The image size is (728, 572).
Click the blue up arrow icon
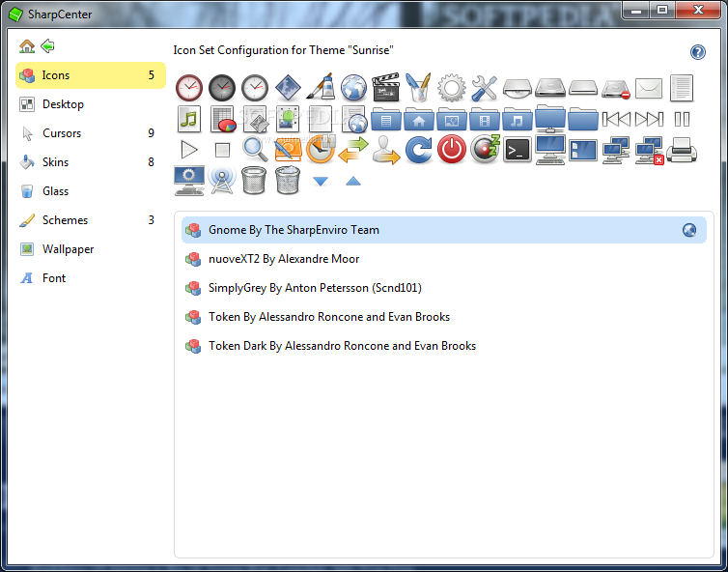(353, 181)
